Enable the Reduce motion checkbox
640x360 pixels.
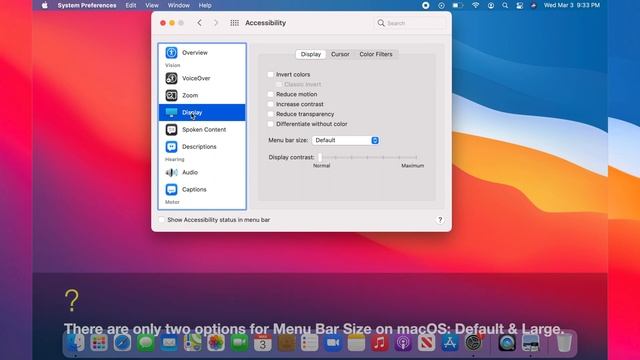271,94
